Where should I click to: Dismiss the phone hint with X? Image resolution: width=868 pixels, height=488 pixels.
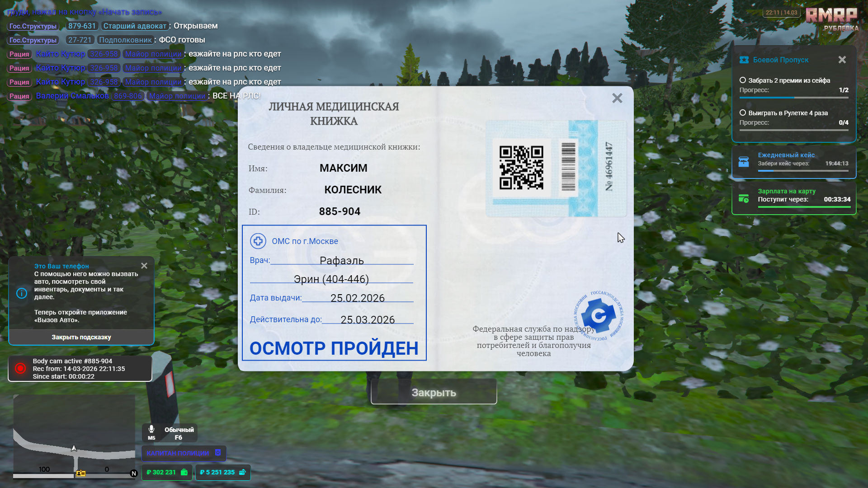(x=144, y=266)
